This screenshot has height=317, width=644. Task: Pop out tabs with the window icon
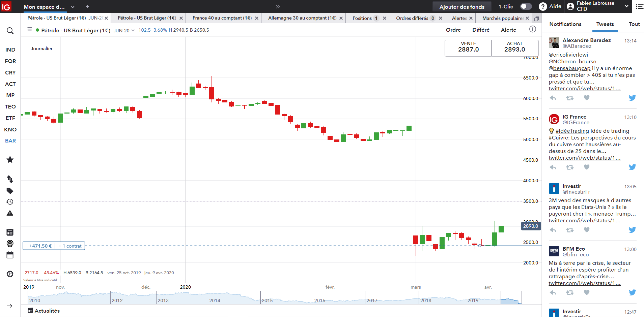click(x=536, y=19)
